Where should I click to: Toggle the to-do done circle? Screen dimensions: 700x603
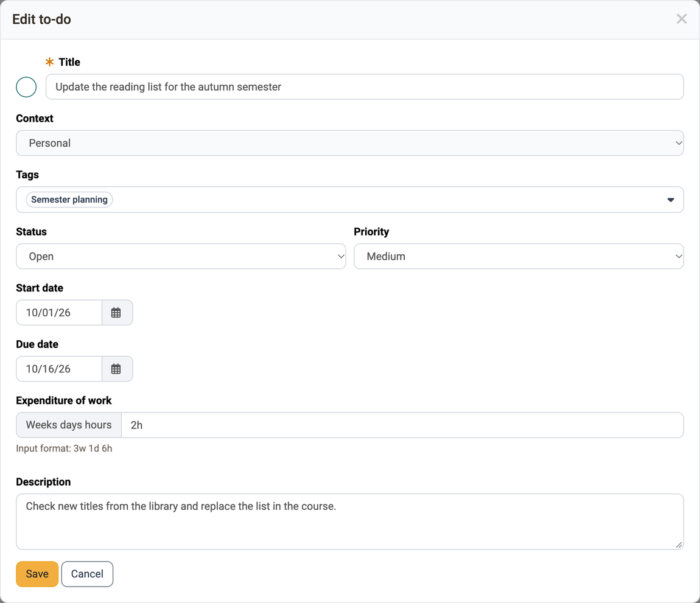tap(26, 87)
